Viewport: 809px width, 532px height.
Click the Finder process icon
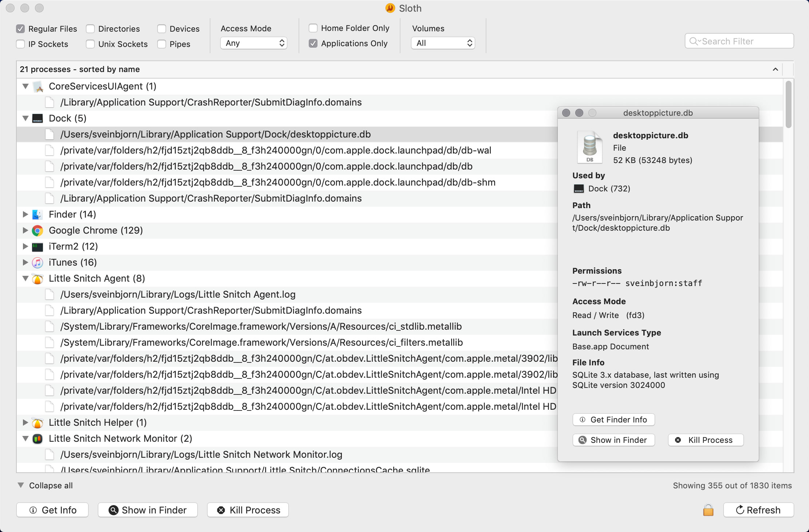point(37,214)
